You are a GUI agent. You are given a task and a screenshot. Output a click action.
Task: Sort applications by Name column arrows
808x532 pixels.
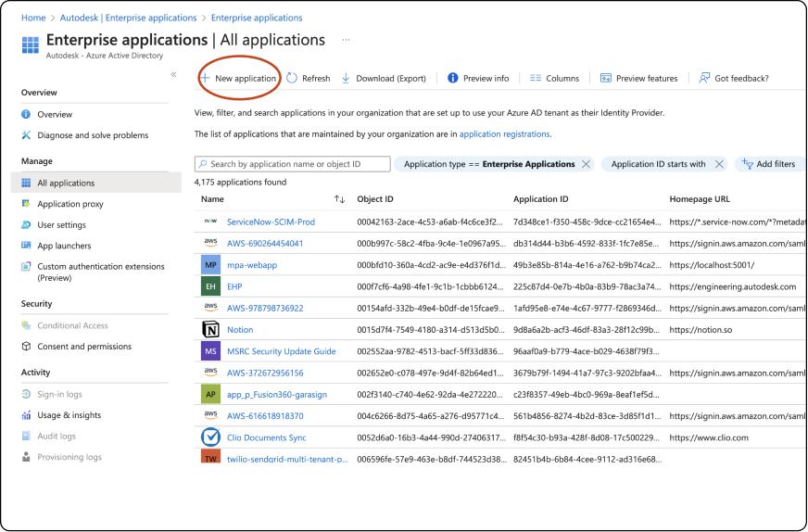(339, 199)
